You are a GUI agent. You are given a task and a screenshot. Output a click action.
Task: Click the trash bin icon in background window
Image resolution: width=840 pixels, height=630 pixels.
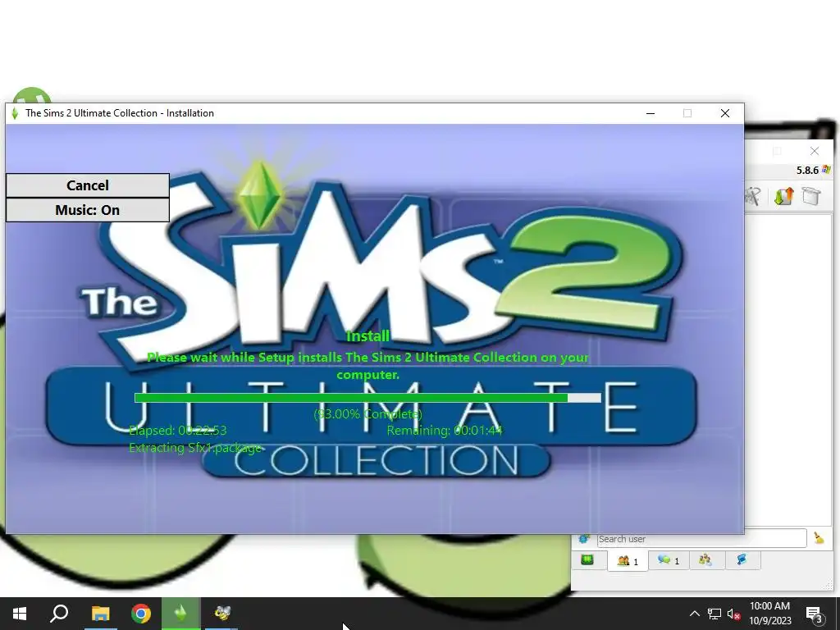click(x=811, y=196)
